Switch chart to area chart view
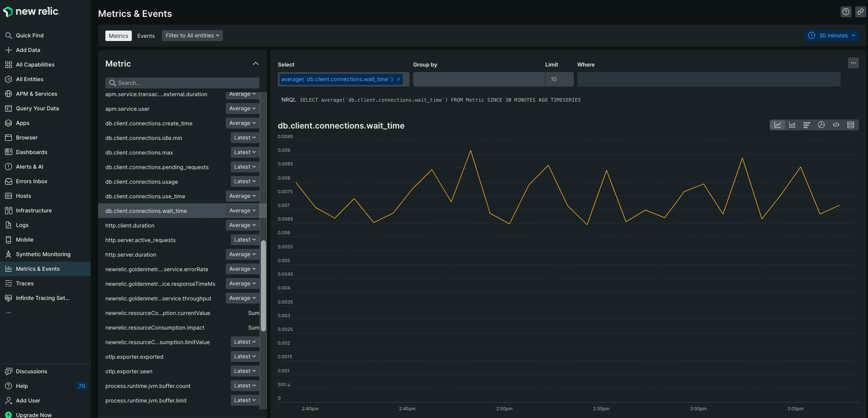Image resolution: width=868 pixels, height=418 pixels. click(792, 125)
